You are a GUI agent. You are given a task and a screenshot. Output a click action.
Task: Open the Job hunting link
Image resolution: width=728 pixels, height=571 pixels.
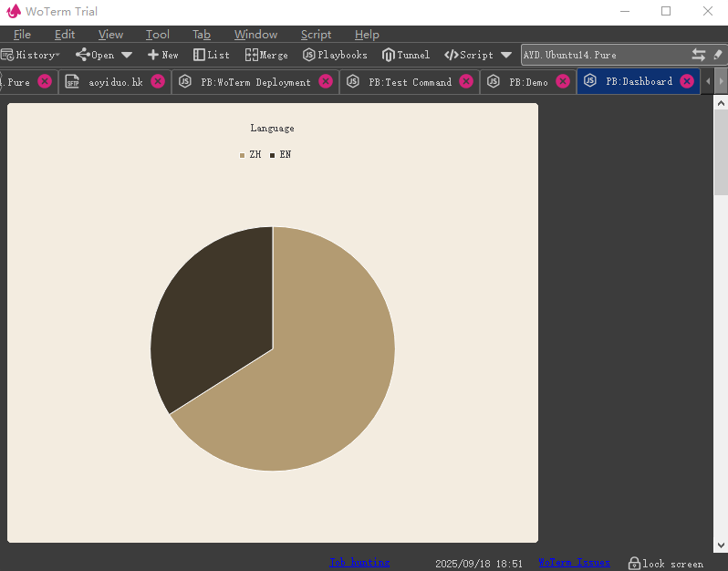[359, 563]
